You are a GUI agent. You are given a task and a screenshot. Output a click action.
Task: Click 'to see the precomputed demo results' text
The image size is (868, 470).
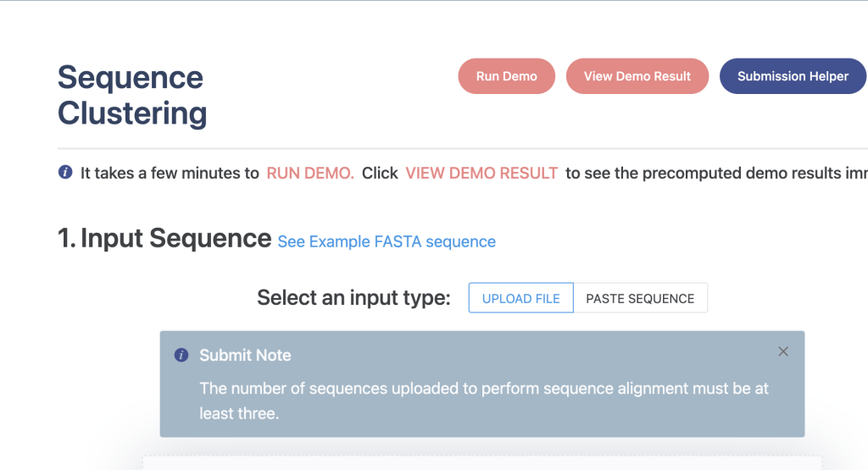(x=712, y=173)
